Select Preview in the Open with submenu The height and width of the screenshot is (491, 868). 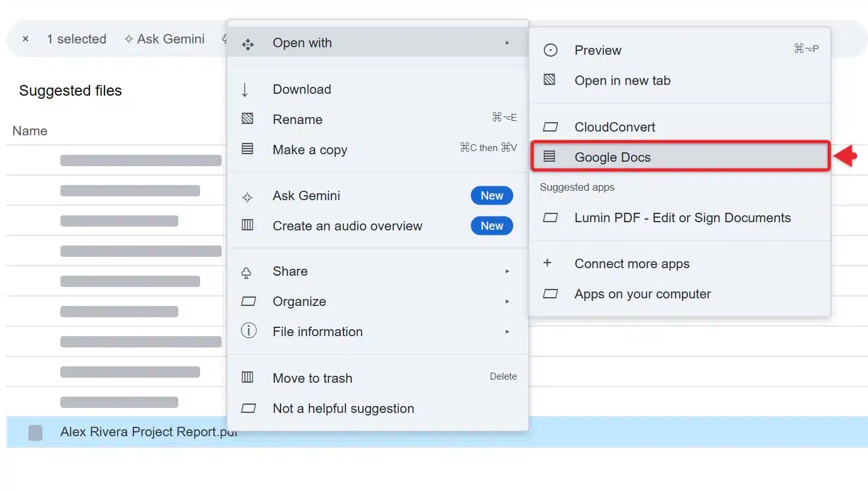680,50
